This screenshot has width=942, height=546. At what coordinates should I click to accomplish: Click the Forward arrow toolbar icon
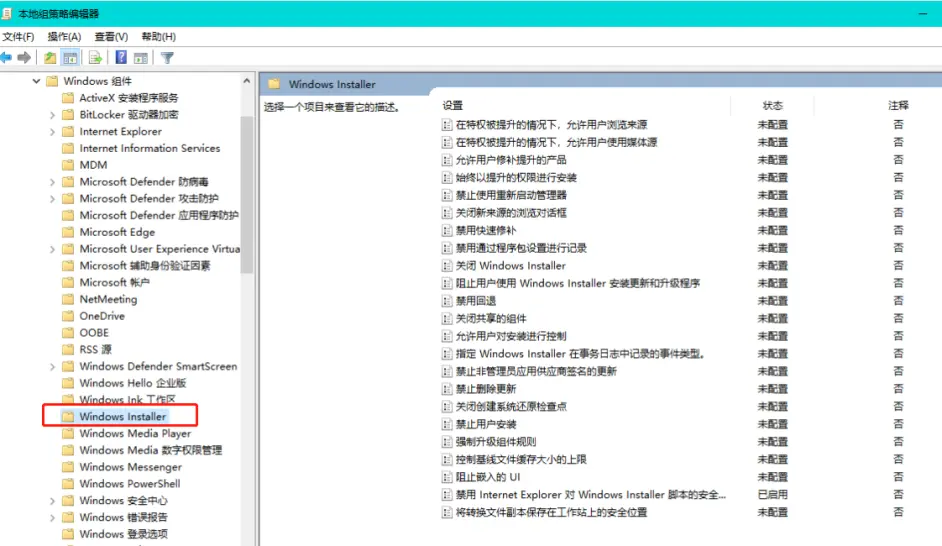(x=24, y=58)
